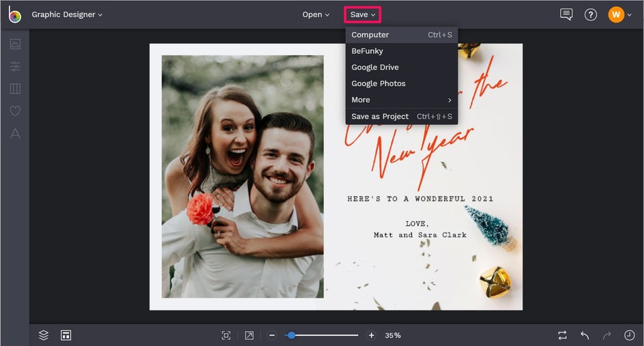Open the Help question mark icon
The width and height of the screenshot is (644, 346).
tap(591, 15)
